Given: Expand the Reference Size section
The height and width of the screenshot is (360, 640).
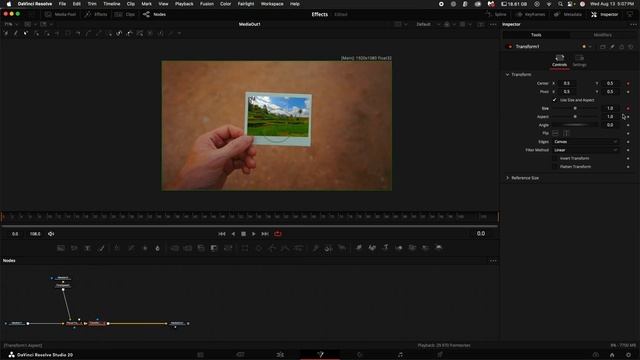Looking at the screenshot, I should (507, 178).
